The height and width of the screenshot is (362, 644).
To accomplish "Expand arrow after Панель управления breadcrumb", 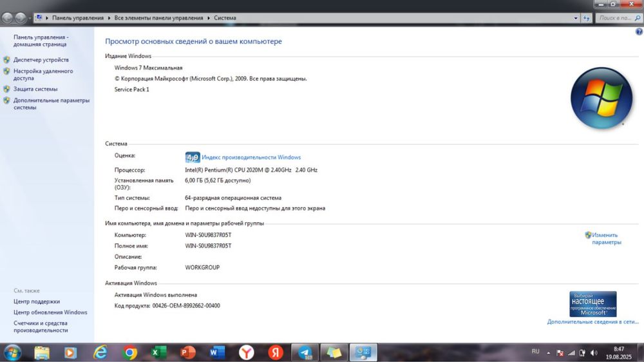I will [x=109, y=18].
